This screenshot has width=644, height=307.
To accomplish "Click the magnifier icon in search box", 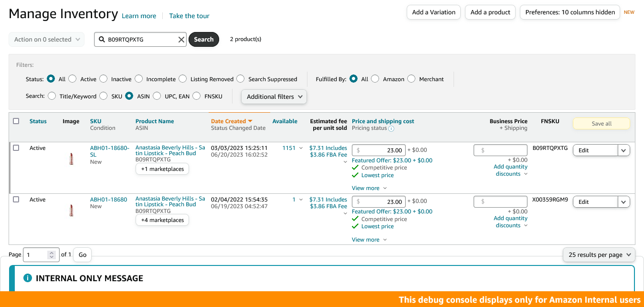I will pos(102,40).
